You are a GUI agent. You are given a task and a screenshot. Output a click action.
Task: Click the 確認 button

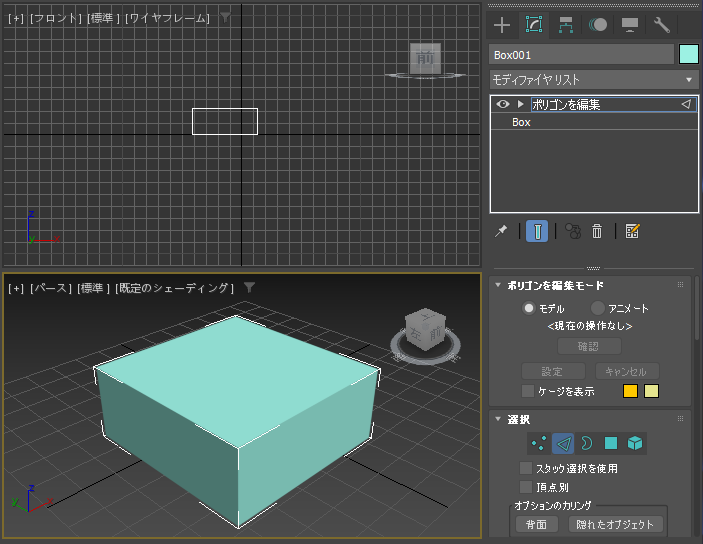point(589,346)
